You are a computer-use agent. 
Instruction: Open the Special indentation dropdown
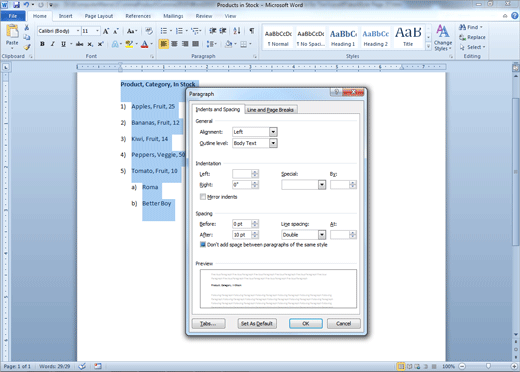[x=322, y=185]
